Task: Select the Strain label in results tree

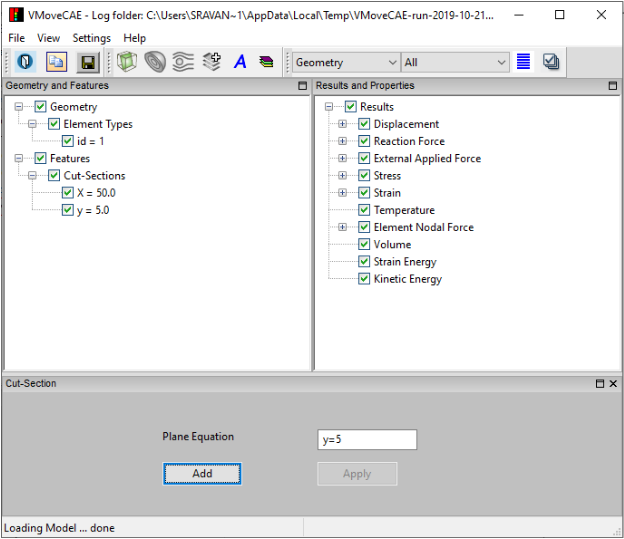Action: 387,193
